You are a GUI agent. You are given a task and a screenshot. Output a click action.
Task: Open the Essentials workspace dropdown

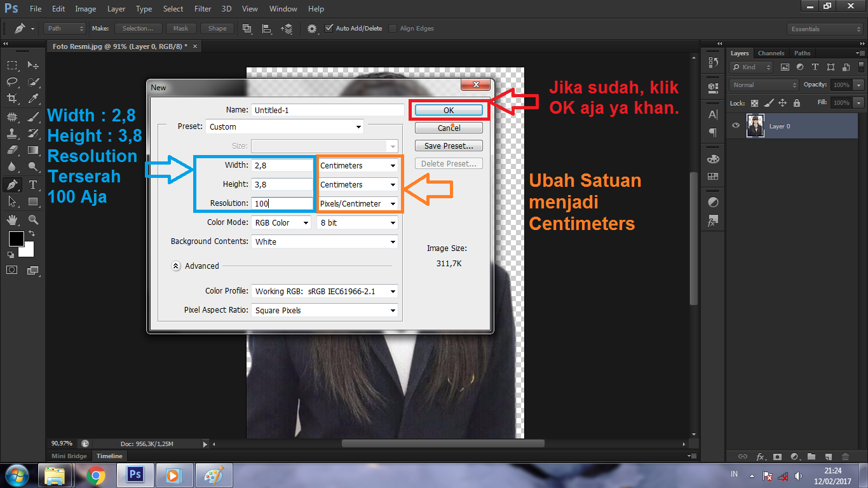825,29
